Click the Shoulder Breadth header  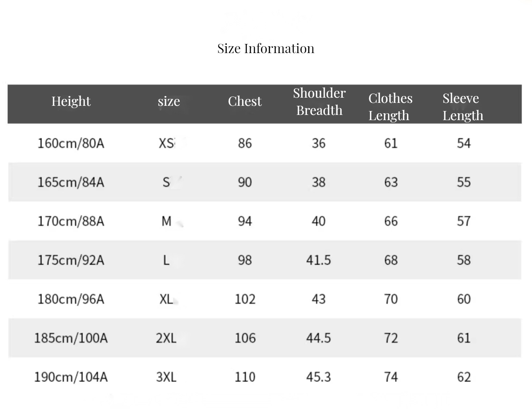[x=319, y=102]
